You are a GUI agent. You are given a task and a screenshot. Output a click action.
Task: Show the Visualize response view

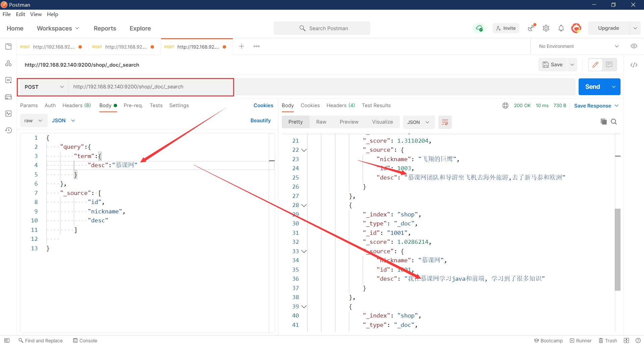pos(382,122)
